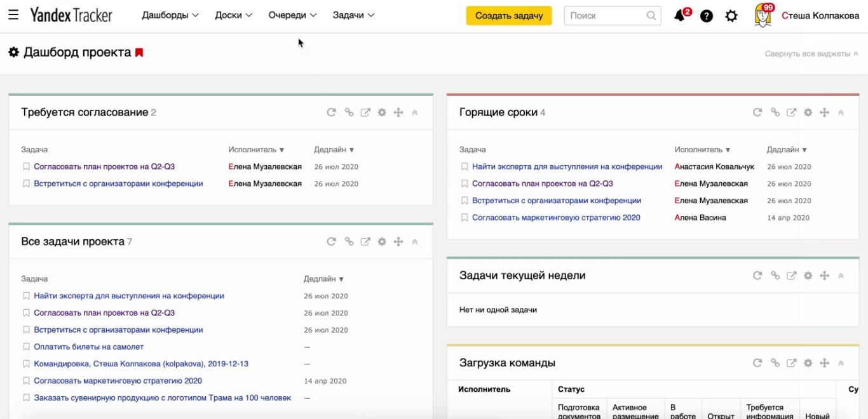Toggle the bookmark icon on "Согласовать маркетинговую стратегию 2020"
Viewport: 868px width, 419px height.
(26, 381)
